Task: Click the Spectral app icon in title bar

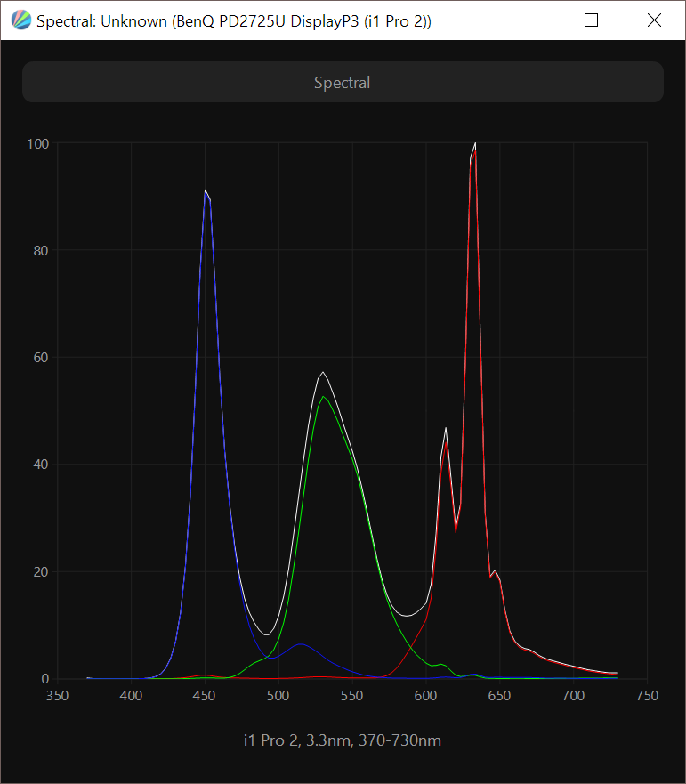Action: 21,20
